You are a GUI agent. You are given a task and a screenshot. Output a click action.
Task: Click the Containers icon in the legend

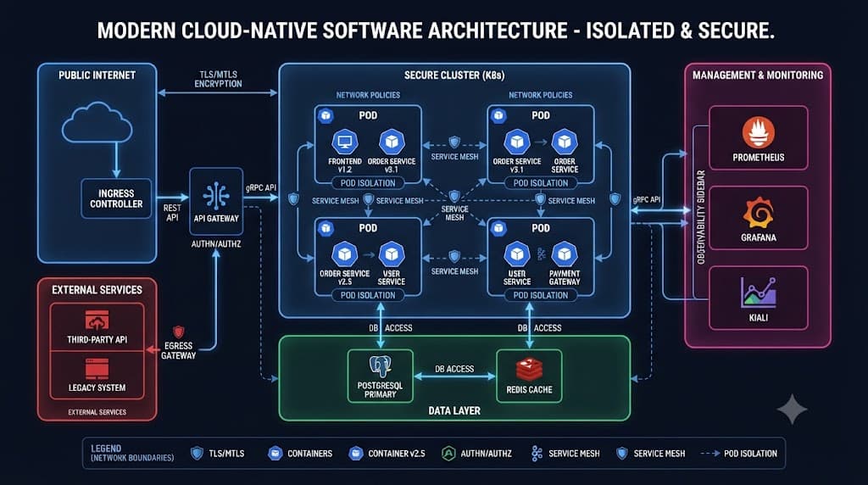coord(275,454)
